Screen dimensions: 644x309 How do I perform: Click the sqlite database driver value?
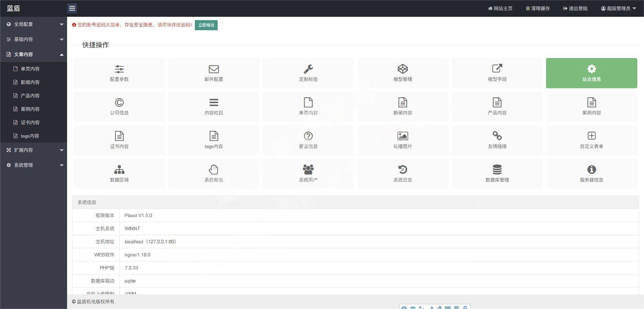tap(130, 281)
